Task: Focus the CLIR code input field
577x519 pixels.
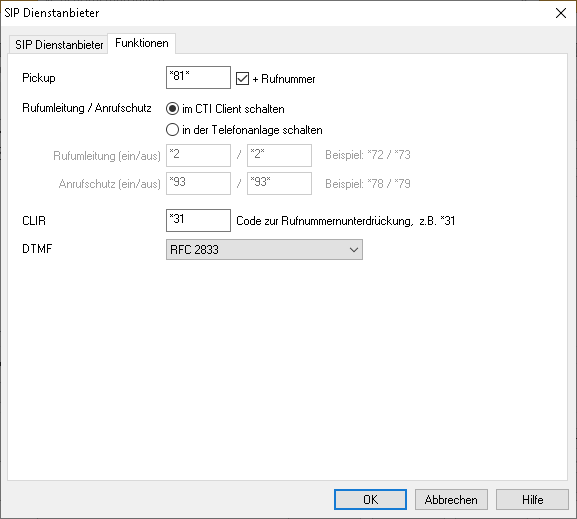Action: tap(198, 220)
